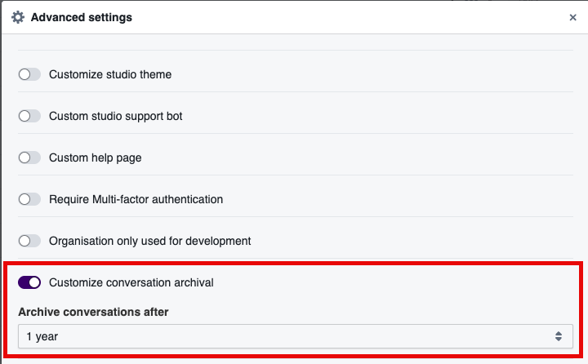Click the up-down arrows in the archive select
588x364 pixels.
click(558, 336)
